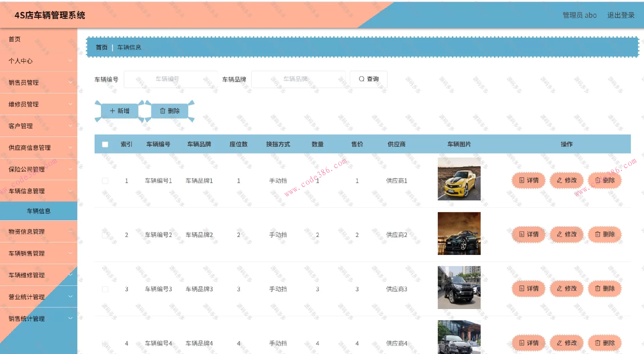Click the 车辆品牌2 cell
This screenshot has width=644, height=354.
click(199, 235)
